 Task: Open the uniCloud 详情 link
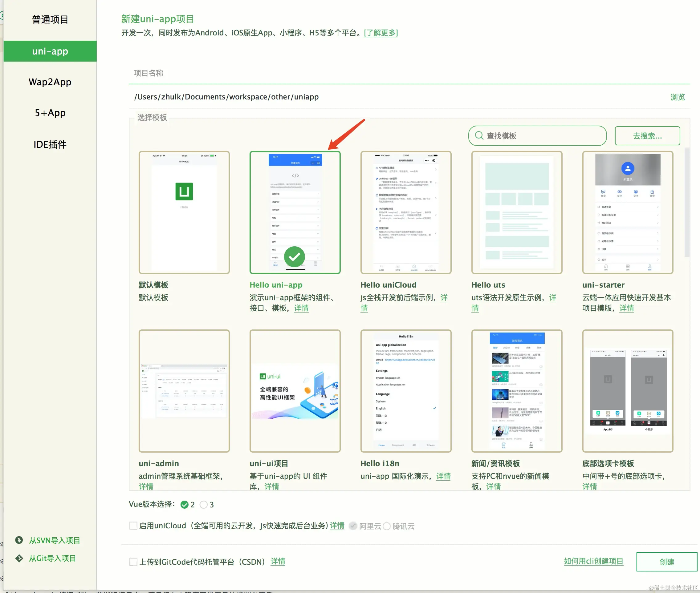click(337, 526)
